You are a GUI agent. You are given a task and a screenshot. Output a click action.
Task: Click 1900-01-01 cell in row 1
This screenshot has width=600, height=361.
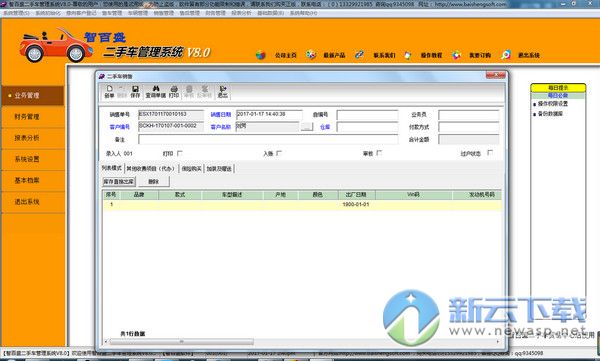click(356, 204)
